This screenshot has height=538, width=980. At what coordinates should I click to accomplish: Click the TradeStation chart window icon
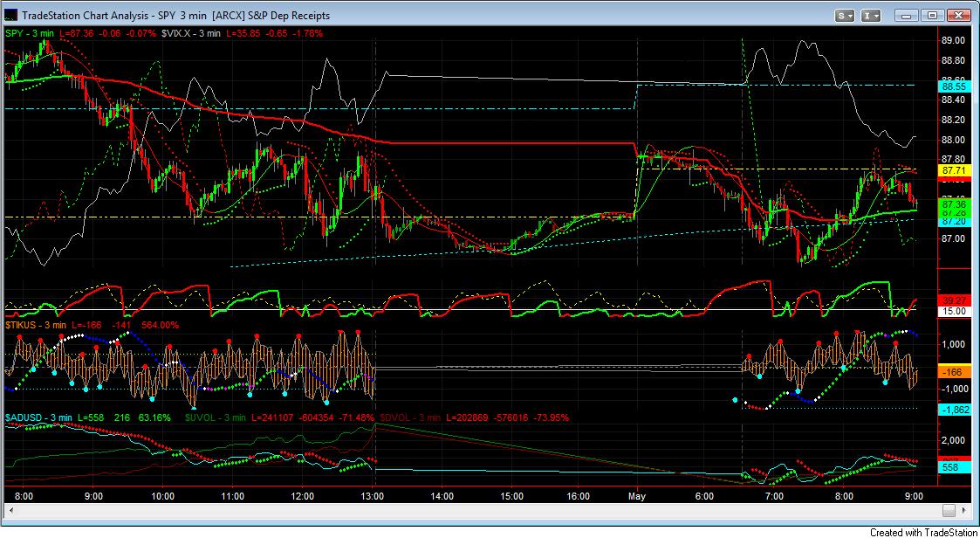click(11, 16)
